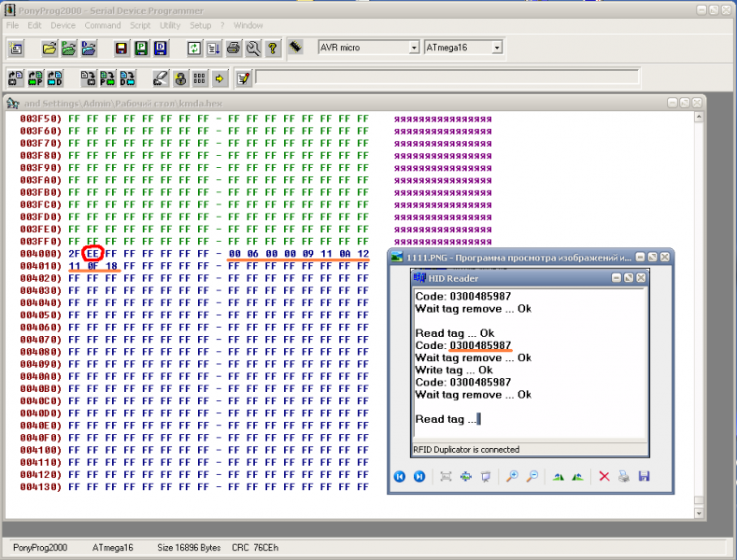This screenshot has height=560, width=737.
Task: Open the Setup menu
Action: point(200,25)
